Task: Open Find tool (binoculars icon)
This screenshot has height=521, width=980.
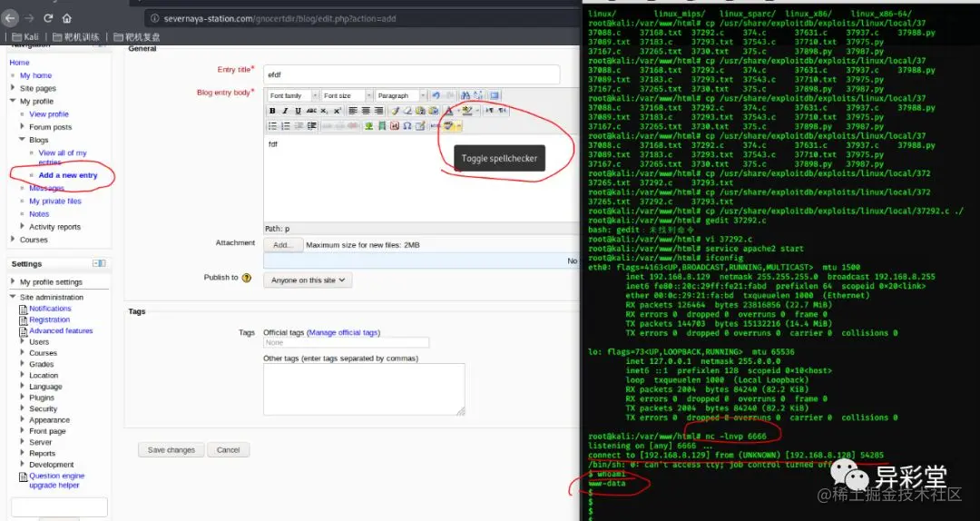Action: click(465, 95)
